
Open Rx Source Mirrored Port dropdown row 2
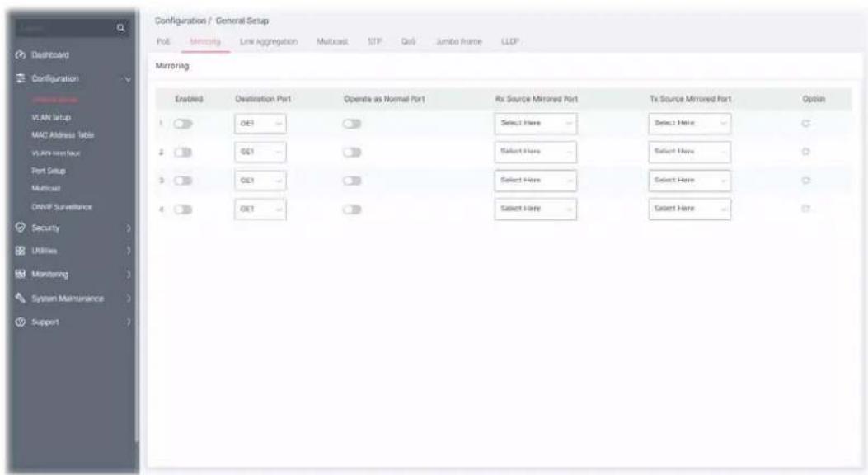coord(535,152)
